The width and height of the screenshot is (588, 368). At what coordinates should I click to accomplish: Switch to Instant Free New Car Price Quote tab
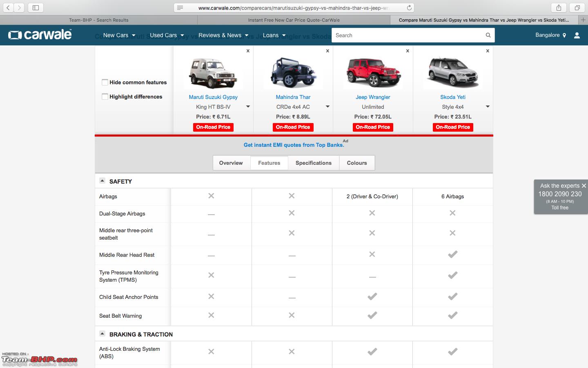pyautogui.click(x=294, y=20)
